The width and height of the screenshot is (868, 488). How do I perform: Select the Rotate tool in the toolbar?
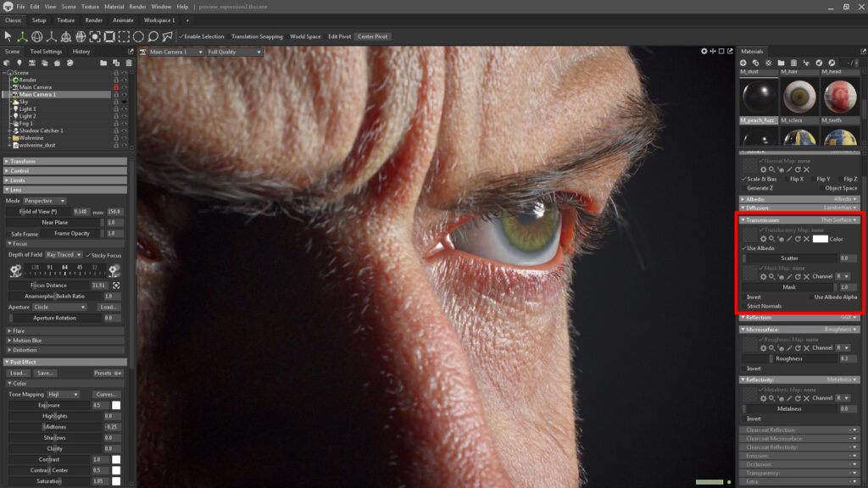[x=38, y=36]
